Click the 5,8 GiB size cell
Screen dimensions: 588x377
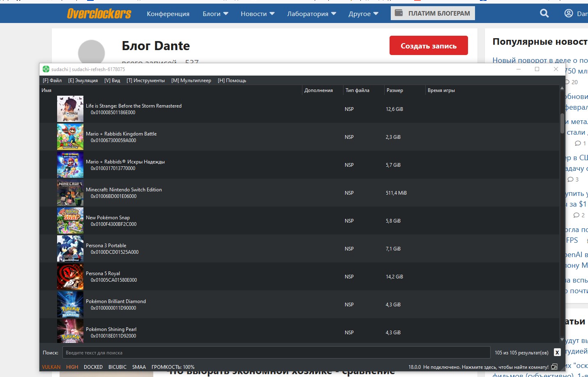[393, 221]
